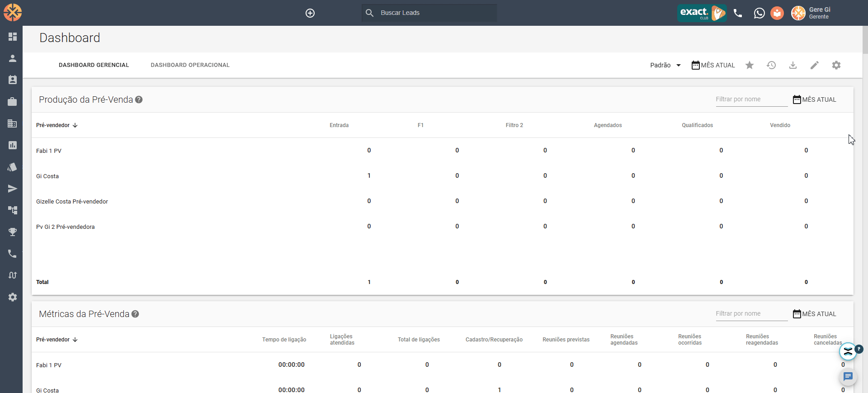Open the bar chart reports icon in sidebar
The image size is (868, 393).
[13, 145]
